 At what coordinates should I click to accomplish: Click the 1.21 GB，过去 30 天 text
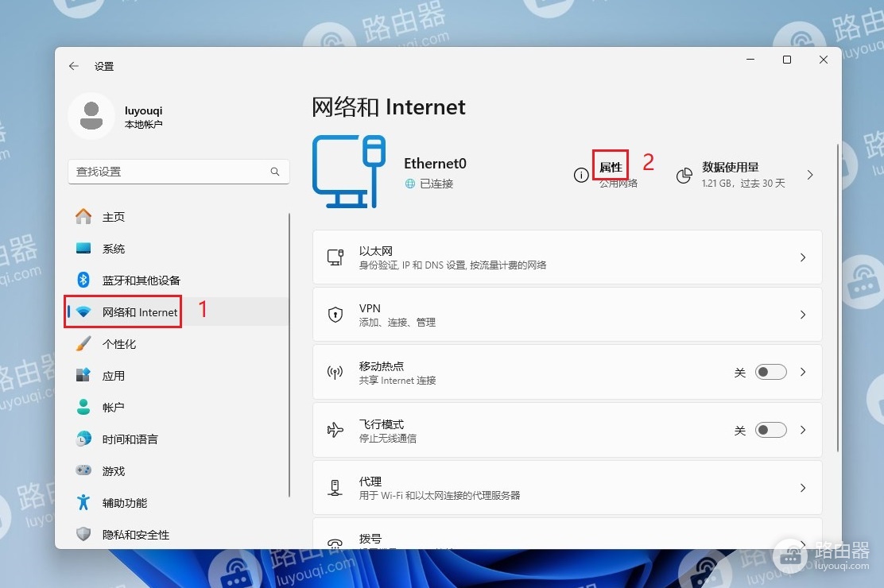[743, 184]
